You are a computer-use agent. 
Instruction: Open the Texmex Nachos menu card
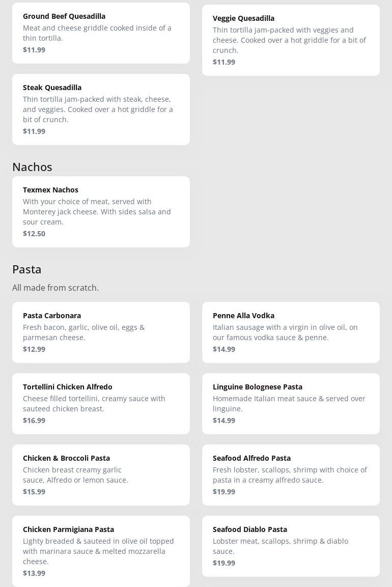101,211
